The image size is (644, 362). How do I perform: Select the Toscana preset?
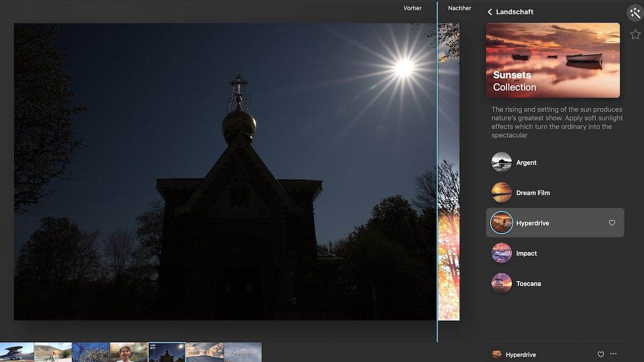528,284
